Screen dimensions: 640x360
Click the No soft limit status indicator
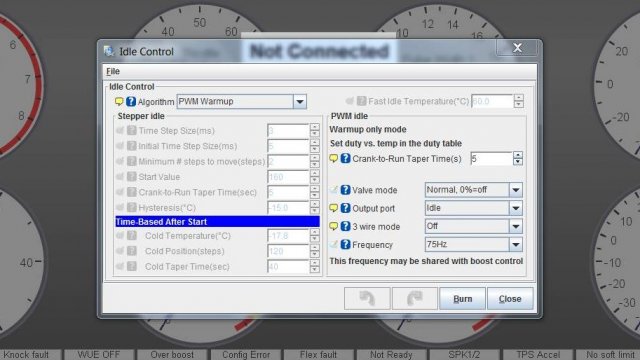click(608, 355)
